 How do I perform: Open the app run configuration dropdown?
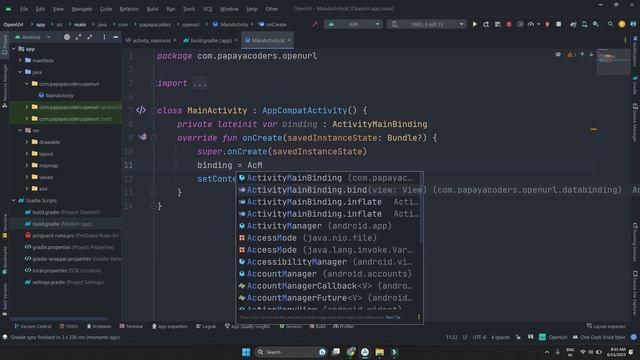(353, 24)
